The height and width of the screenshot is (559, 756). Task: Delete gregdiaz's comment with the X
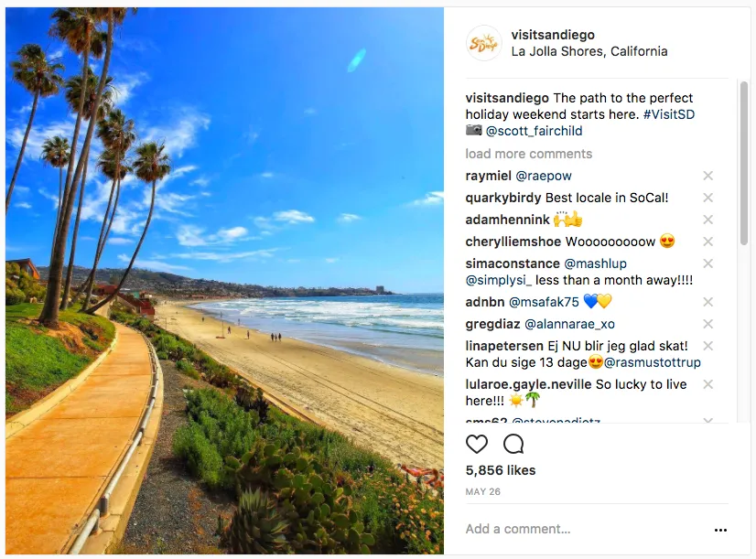click(707, 324)
